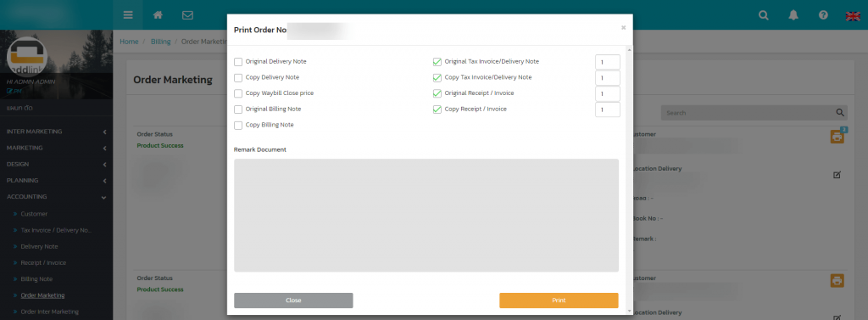Check Copy Waybill Close price
Screen dimensions: 868x320
coord(238,93)
